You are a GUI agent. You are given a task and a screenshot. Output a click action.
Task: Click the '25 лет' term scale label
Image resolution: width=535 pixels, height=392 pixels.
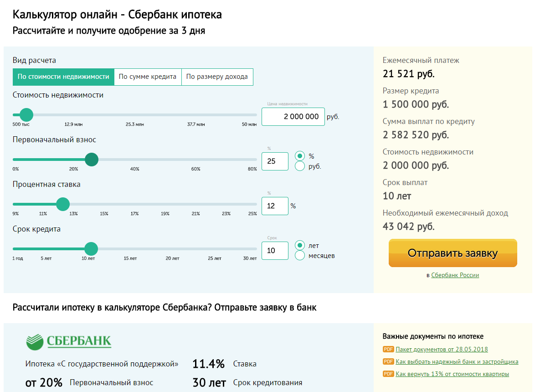215,258
